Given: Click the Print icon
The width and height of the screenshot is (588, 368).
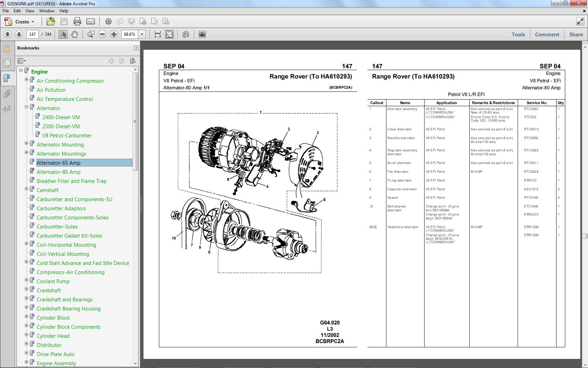Looking at the screenshot, I should (x=77, y=22).
